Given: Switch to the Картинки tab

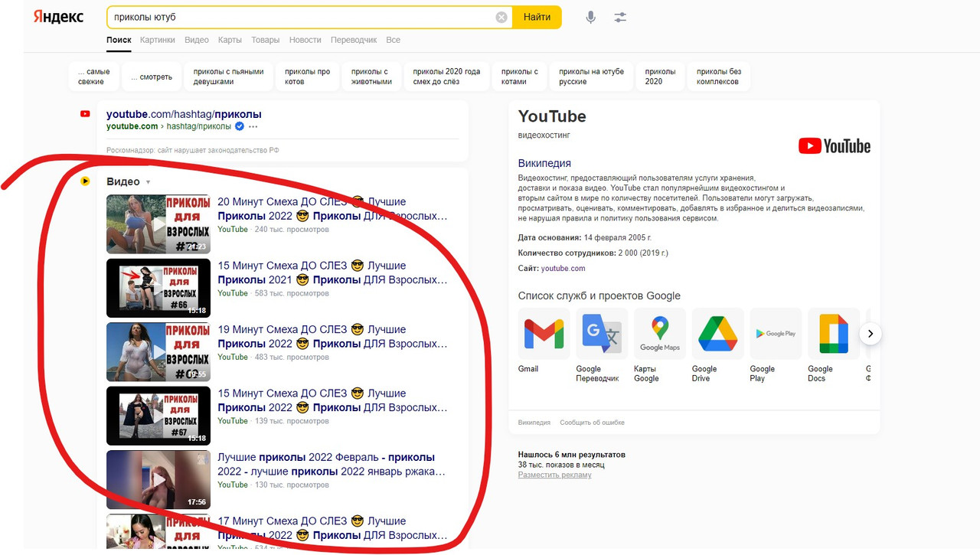Looking at the screenshot, I should click(158, 40).
